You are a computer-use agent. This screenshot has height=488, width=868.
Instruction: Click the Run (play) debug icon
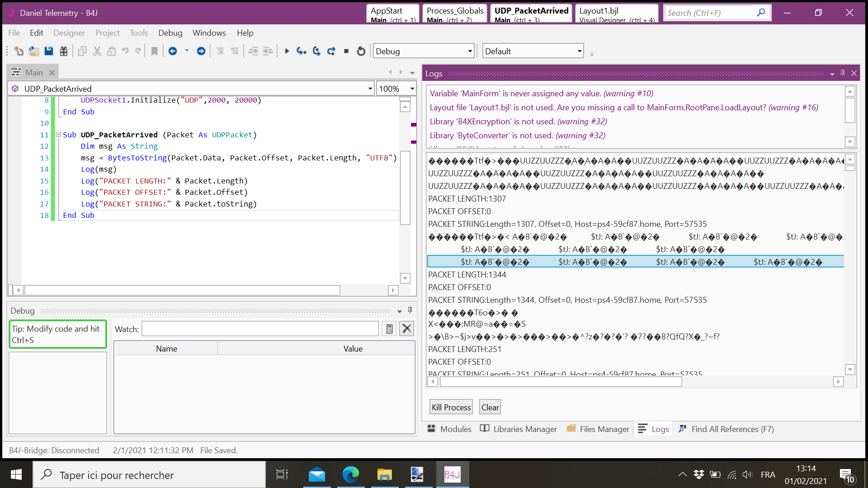click(x=287, y=51)
